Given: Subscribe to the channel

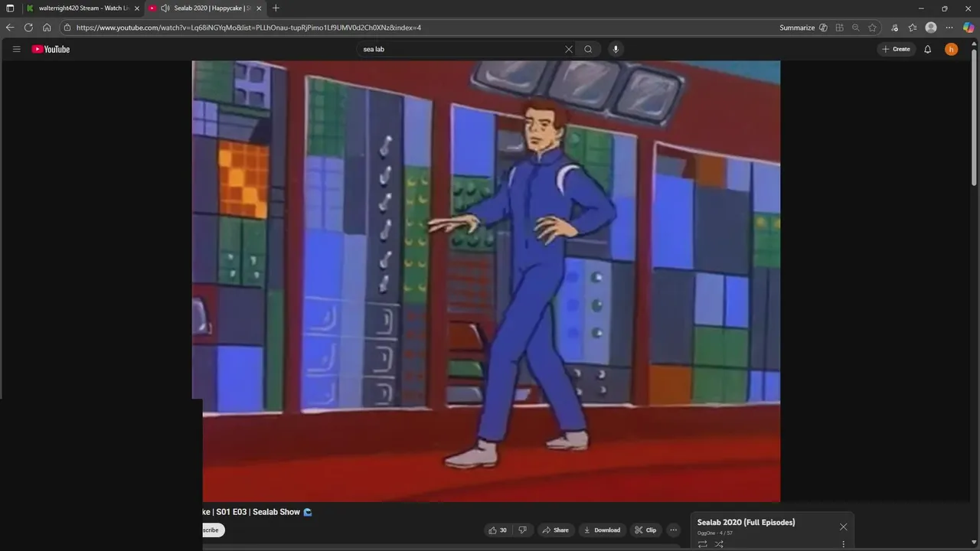Looking at the screenshot, I should (x=213, y=530).
